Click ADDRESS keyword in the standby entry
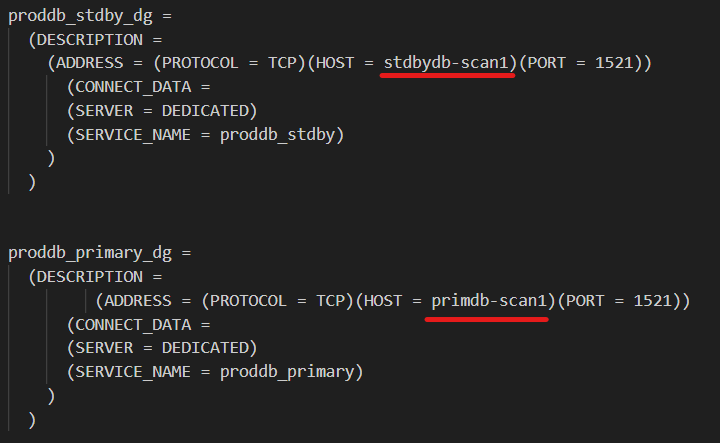 pyautogui.click(x=92, y=63)
